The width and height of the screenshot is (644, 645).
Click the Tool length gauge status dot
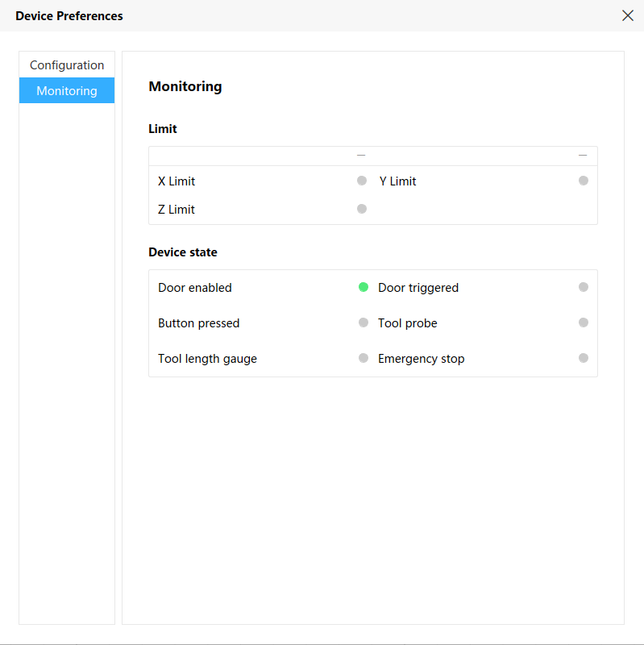point(362,358)
